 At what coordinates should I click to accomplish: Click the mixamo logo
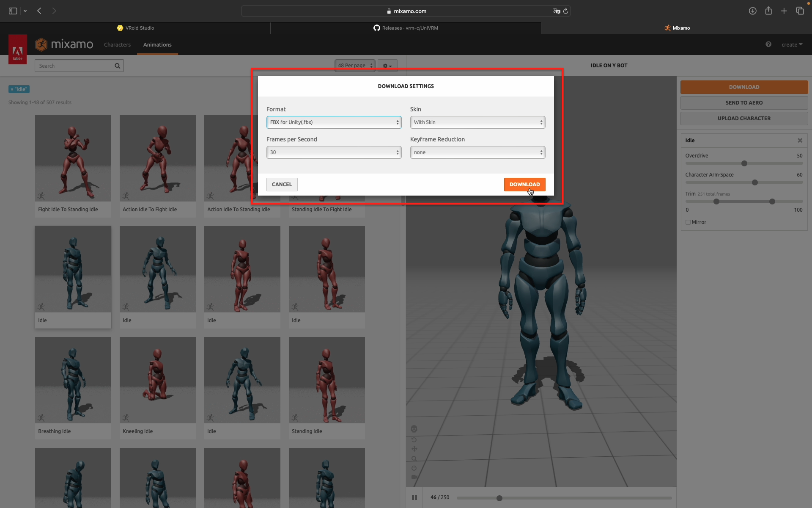(64, 44)
